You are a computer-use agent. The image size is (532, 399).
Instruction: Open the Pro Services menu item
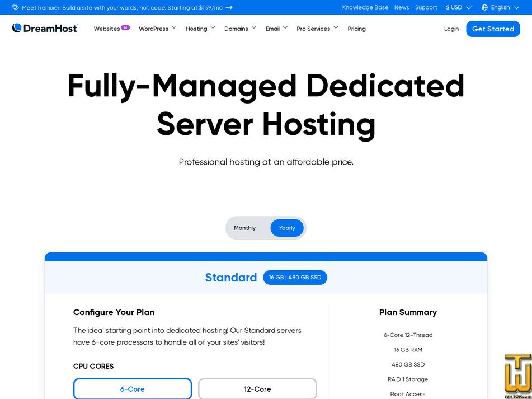313,29
